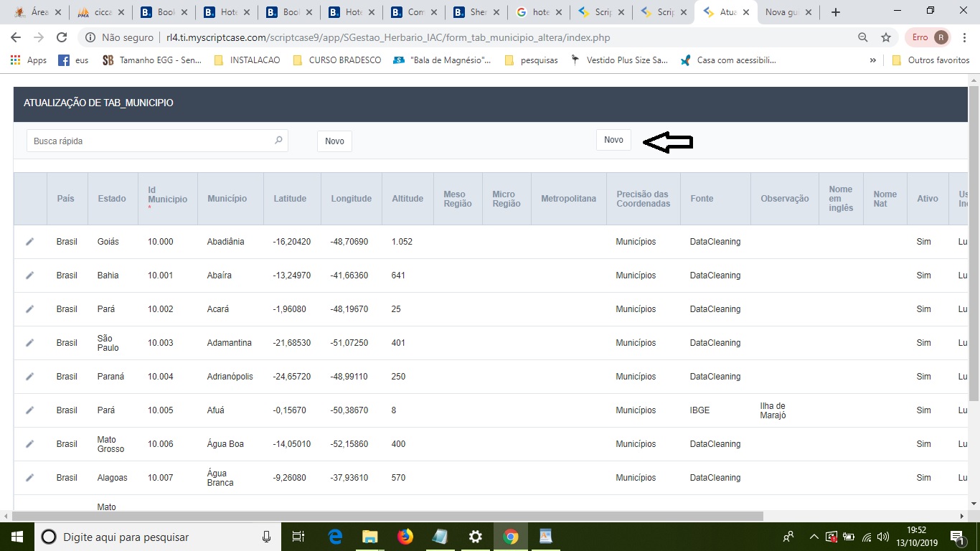Click the horizontal scrollbar at page bottom

tap(387, 516)
